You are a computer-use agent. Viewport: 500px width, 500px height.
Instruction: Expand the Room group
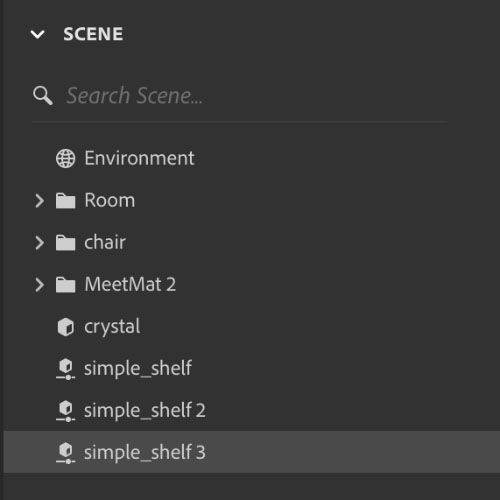coord(39,201)
